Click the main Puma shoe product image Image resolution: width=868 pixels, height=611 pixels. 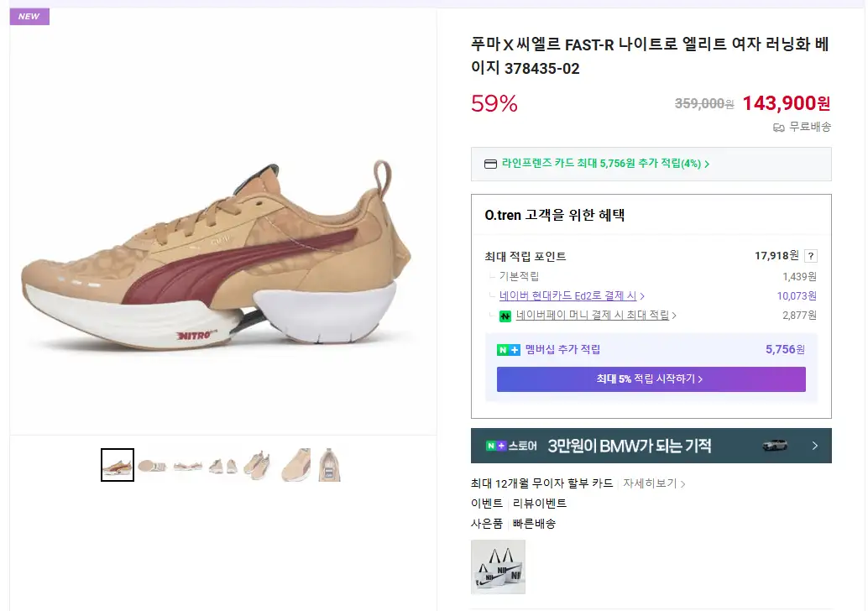(x=217, y=260)
